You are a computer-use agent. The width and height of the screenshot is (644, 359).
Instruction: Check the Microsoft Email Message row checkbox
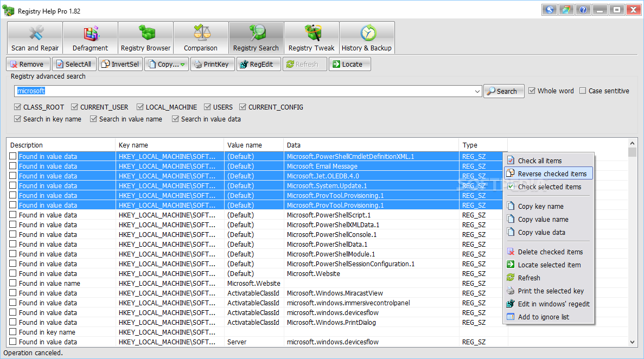coord(12,166)
